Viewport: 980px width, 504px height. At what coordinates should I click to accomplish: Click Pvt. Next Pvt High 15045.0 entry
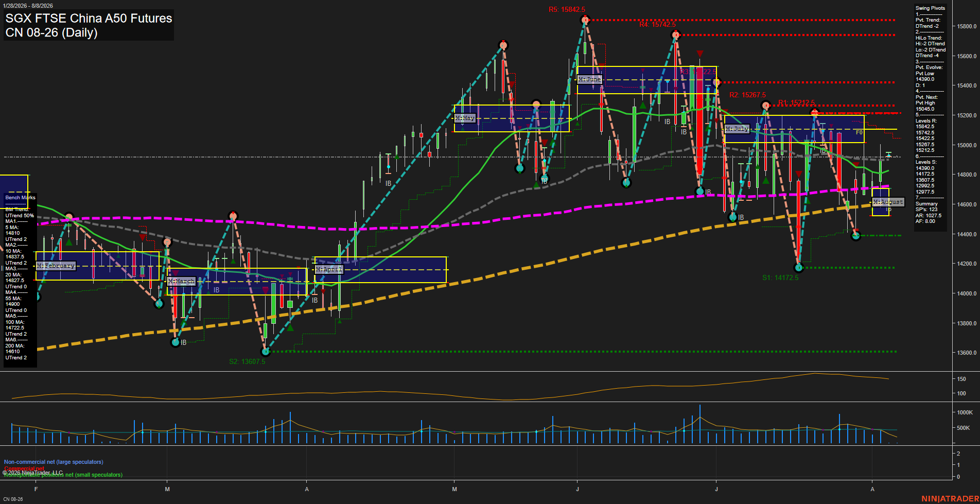[x=926, y=103]
